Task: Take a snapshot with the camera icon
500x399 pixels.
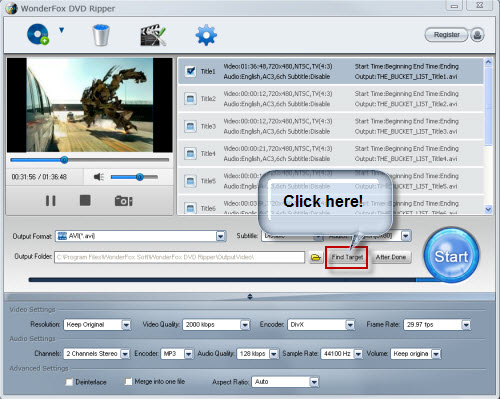Action: [123, 201]
